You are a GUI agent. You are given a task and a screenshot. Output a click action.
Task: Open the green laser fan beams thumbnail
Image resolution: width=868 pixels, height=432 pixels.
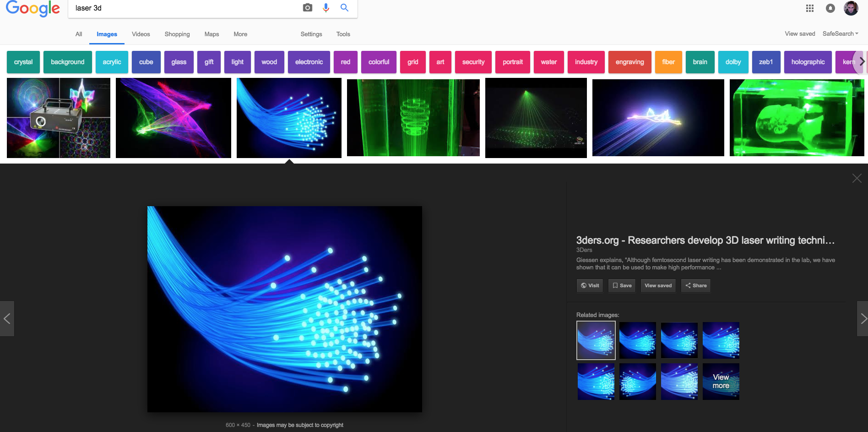(536, 118)
